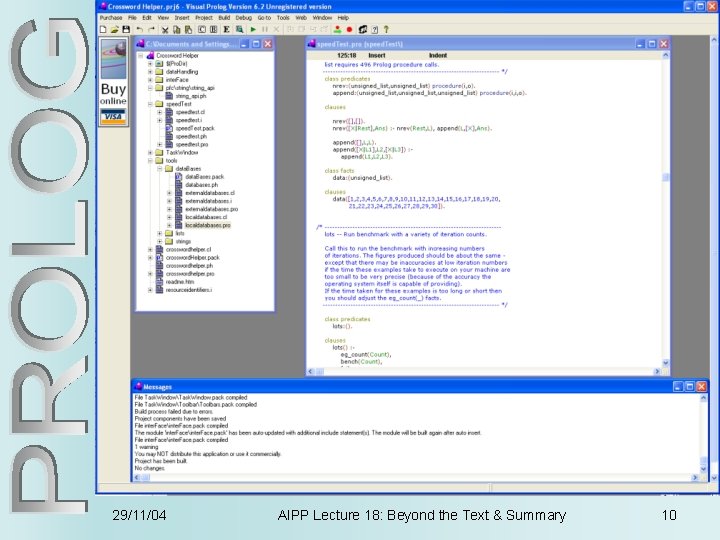
Task: Open the Edit menu
Action: 147,17
